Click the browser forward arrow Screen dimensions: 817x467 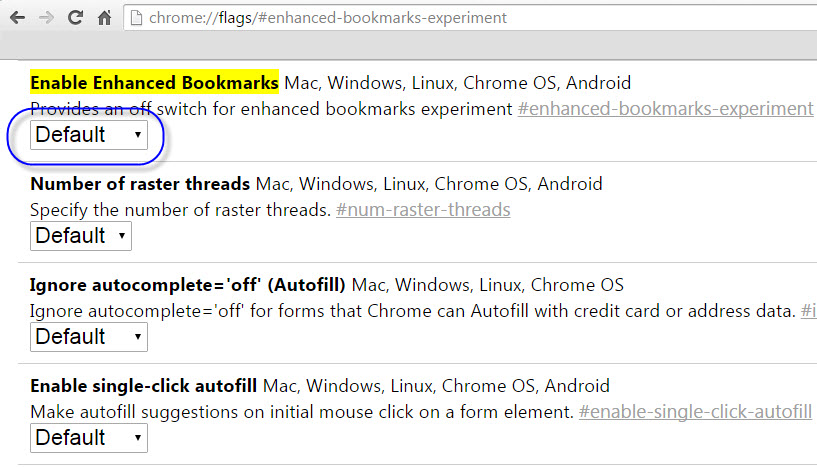[x=46, y=18]
